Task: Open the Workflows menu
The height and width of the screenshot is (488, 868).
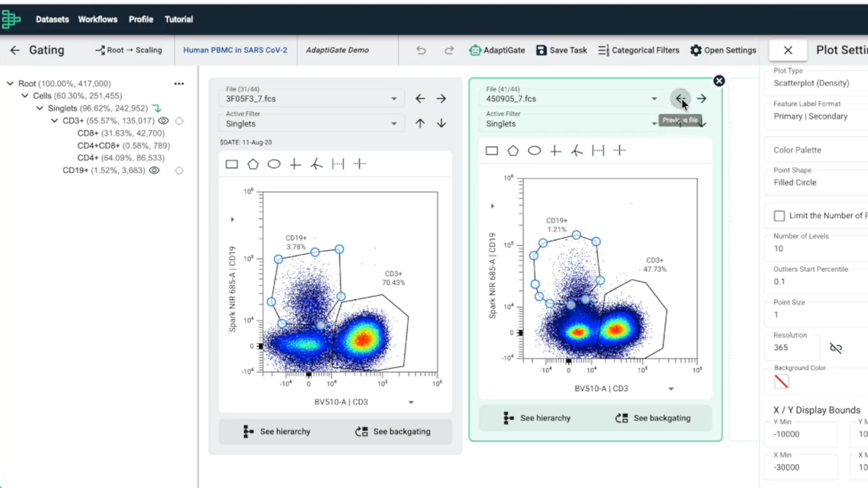Action: 98,19
